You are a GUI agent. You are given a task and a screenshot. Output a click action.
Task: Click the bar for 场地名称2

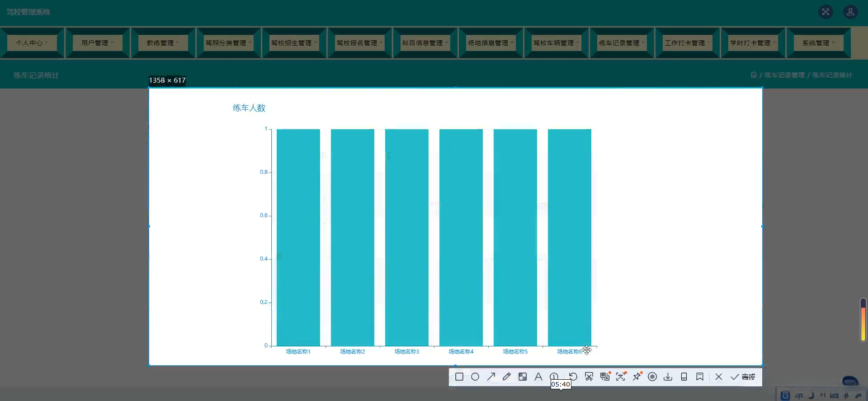point(353,238)
